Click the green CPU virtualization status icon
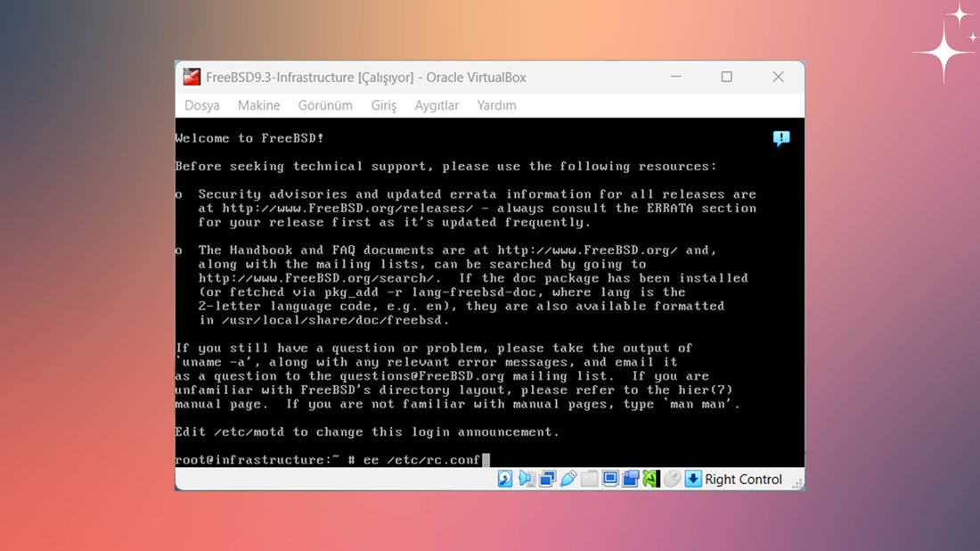 [651, 479]
